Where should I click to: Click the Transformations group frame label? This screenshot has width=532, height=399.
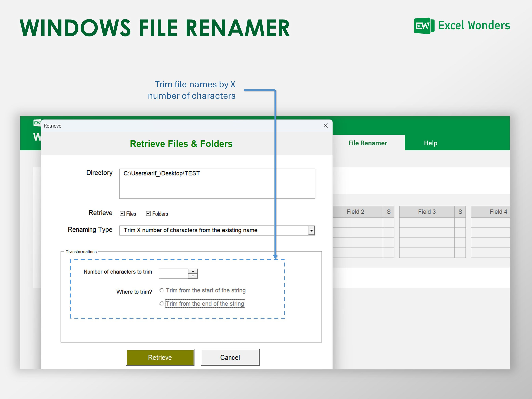(81, 252)
